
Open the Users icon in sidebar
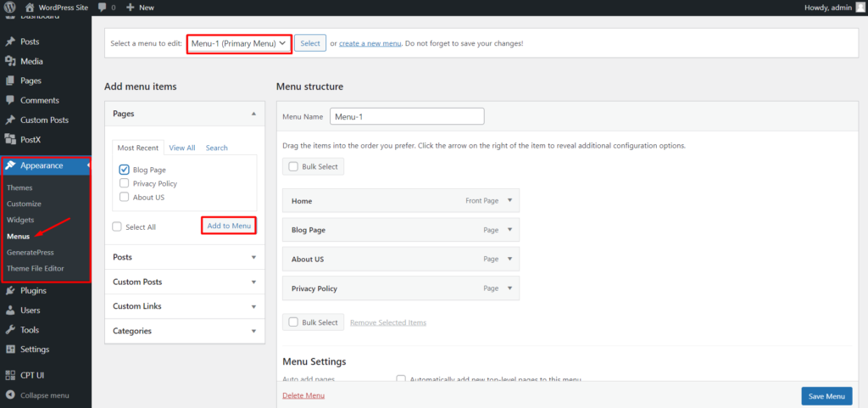pyautogui.click(x=10, y=310)
